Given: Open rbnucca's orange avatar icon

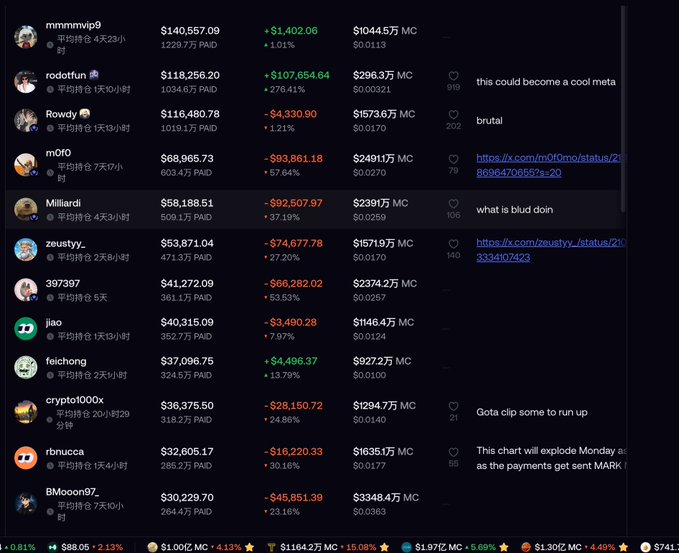Looking at the screenshot, I should click(x=26, y=458).
